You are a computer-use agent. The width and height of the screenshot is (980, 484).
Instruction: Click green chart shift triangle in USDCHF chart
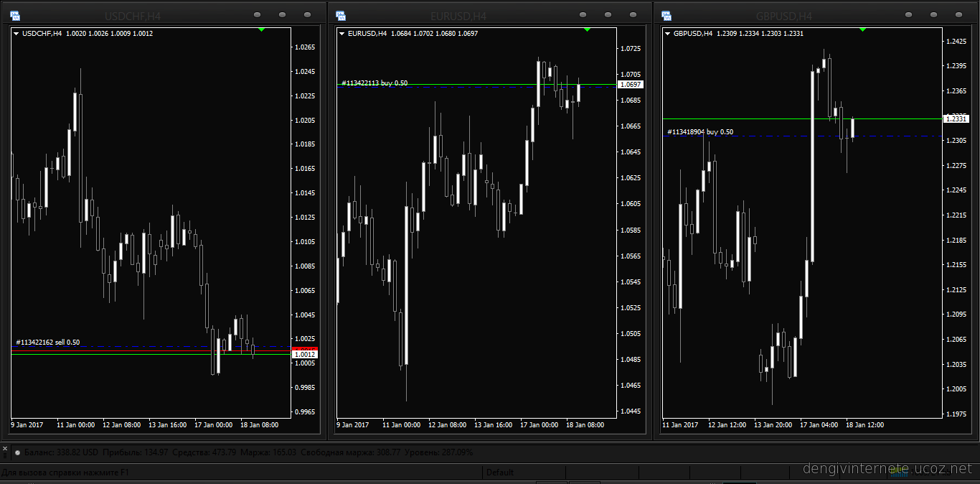pos(261,29)
